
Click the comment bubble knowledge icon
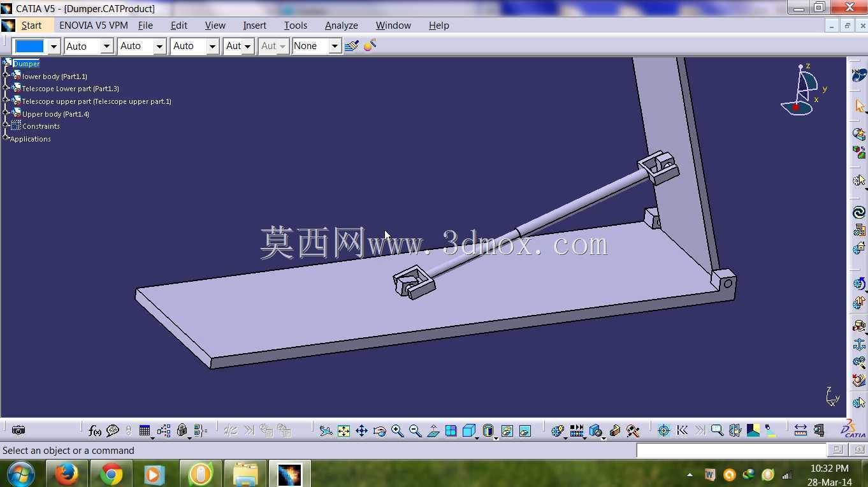pyautogui.click(x=113, y=431)
